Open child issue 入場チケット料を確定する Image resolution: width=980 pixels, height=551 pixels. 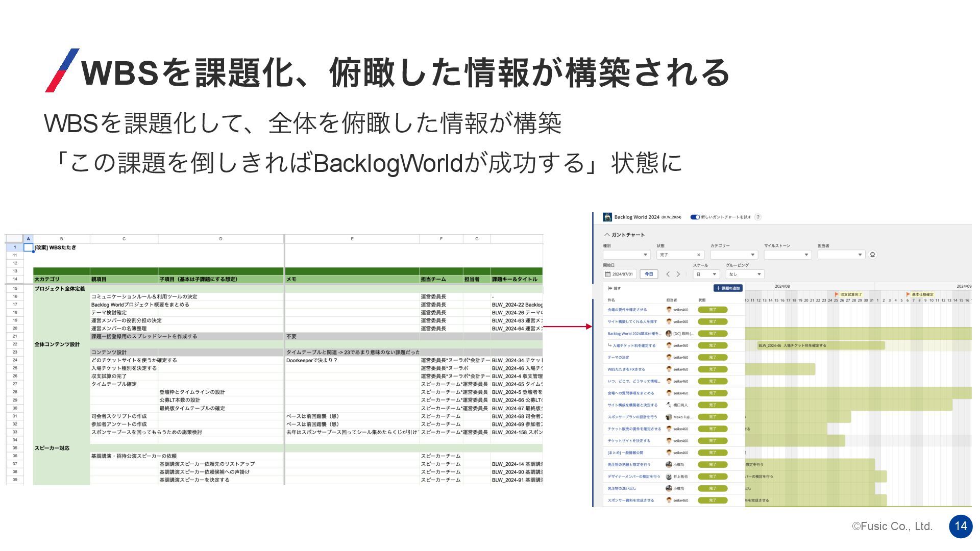(x=634, y=345)
